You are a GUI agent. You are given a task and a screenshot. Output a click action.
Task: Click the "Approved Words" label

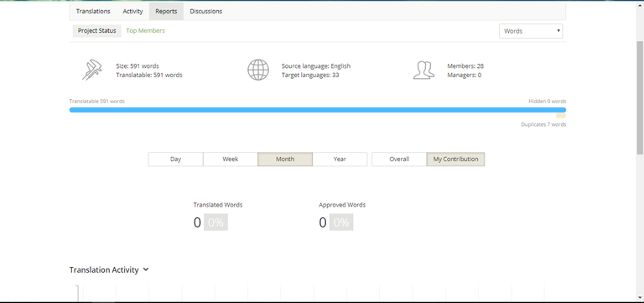[x=342, y=205]
